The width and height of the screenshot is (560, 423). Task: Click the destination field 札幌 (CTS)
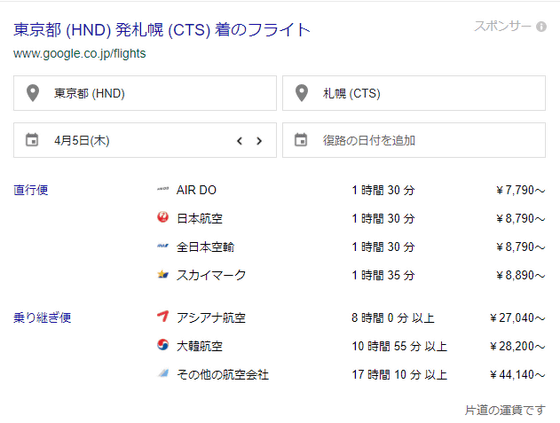[414, 93]
